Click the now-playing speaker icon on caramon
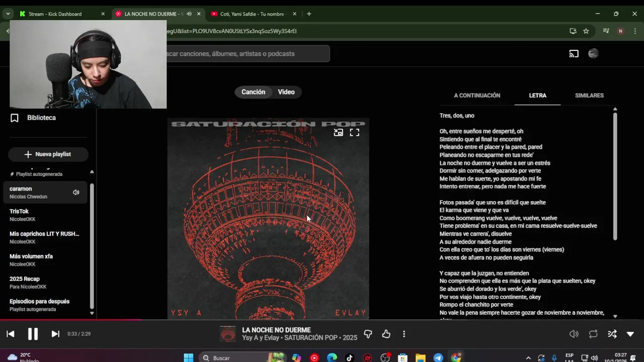Image resolution: width=644 pixels, height=362 pixels. (76, 193)
